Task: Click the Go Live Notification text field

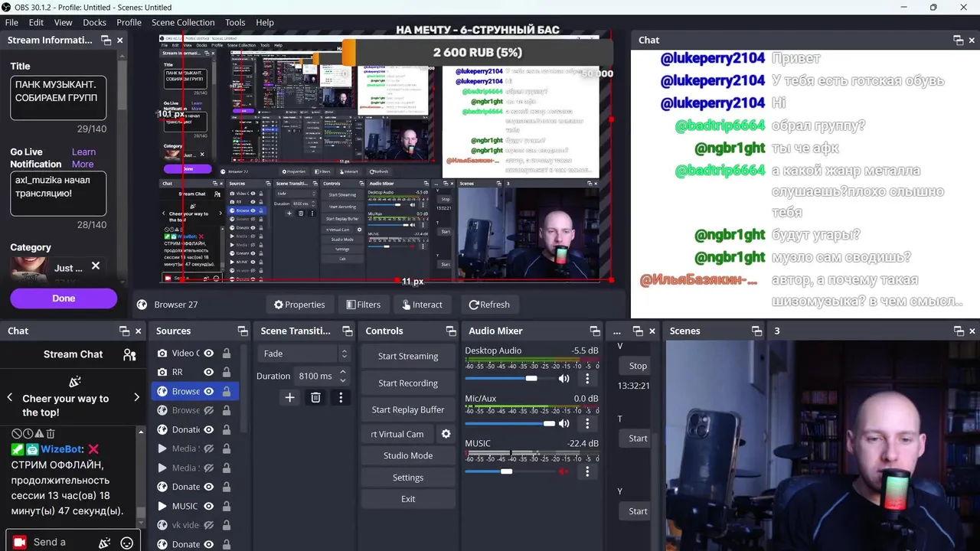Action: pos(58,194)
